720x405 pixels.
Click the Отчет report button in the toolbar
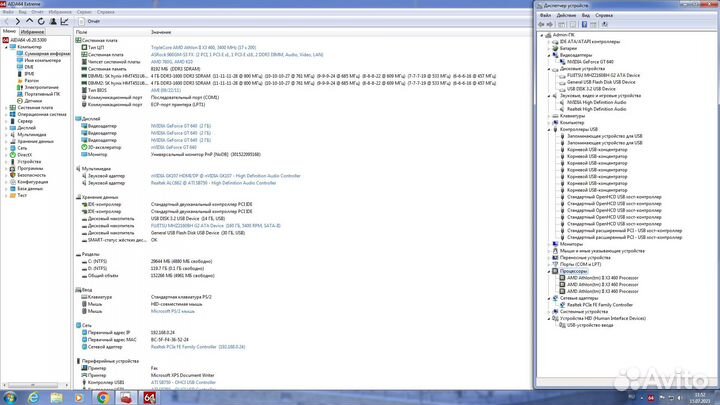[90, 21]
